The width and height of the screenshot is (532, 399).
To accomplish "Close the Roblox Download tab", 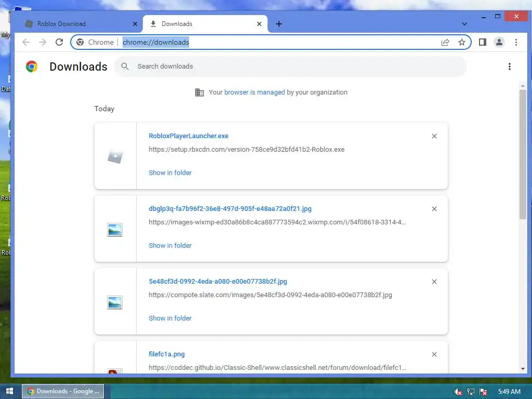I will (135, 24).
